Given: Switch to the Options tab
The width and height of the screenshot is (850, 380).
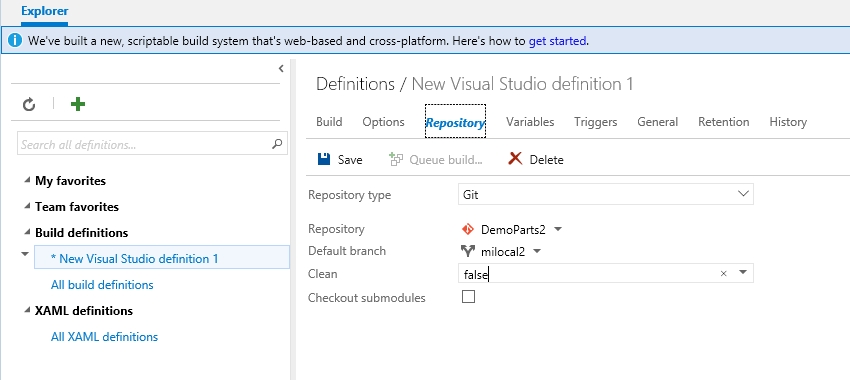Looking at the screenshot, I should (x=383, y=122).
